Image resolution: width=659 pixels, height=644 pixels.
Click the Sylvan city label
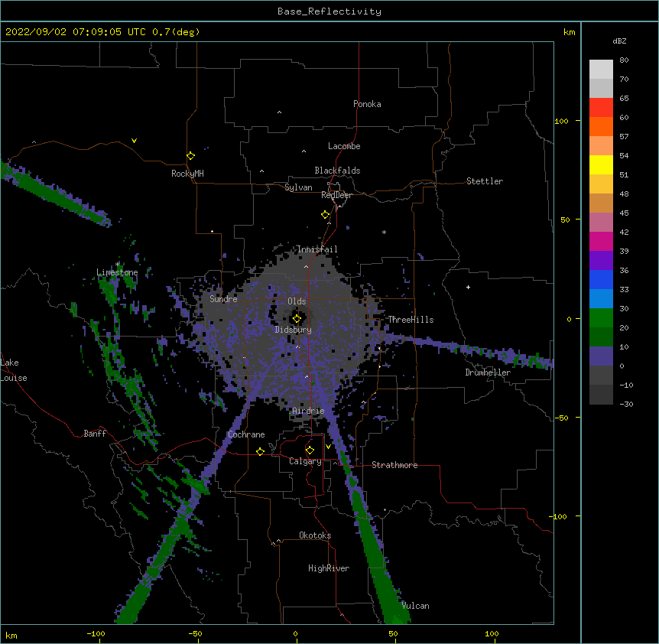298,187
